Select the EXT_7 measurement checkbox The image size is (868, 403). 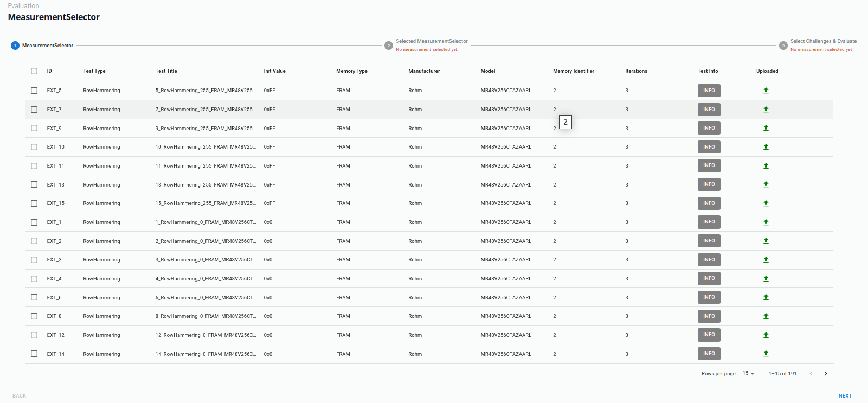pyautogui.click(x=34, y=110)
